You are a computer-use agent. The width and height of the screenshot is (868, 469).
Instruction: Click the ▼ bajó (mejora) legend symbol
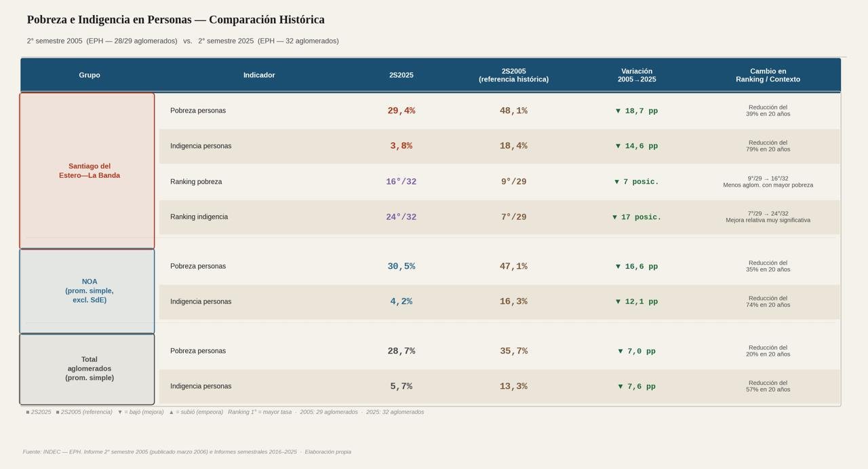coord(120,412)
